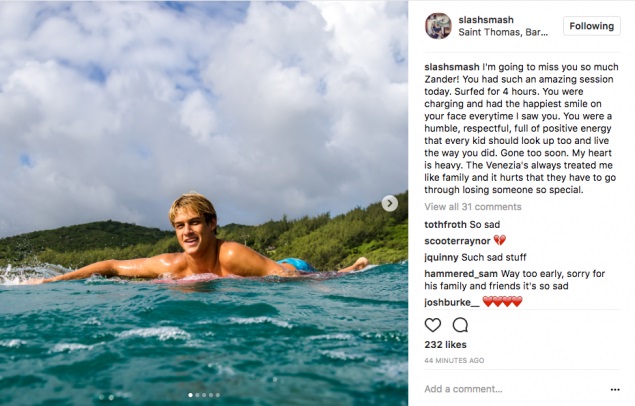This screenshot has width=635, height=406.
Task: Go to next photo with arrow button
Action: [390, 203]
